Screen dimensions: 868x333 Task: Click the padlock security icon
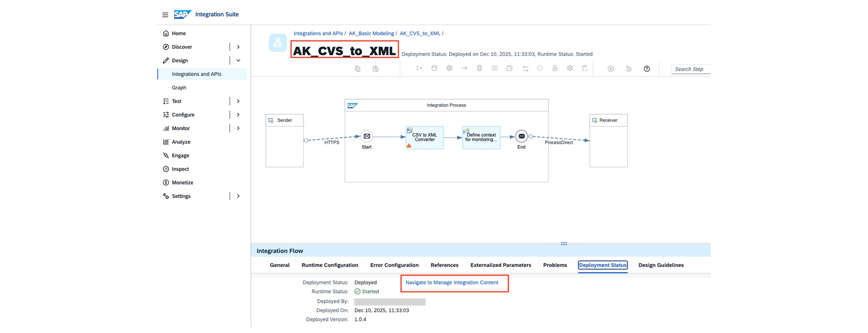click(554, 68)
